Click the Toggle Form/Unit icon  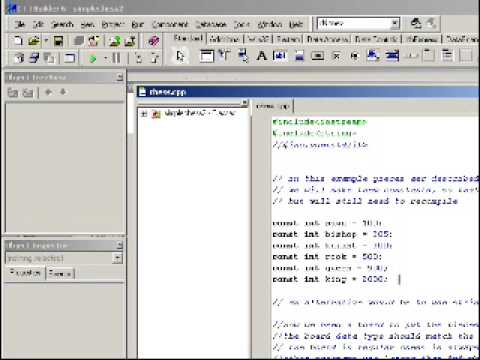coord(50,58)
